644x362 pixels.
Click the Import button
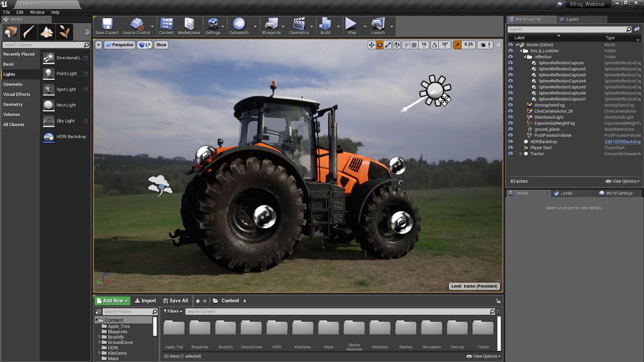coord(145,301)
